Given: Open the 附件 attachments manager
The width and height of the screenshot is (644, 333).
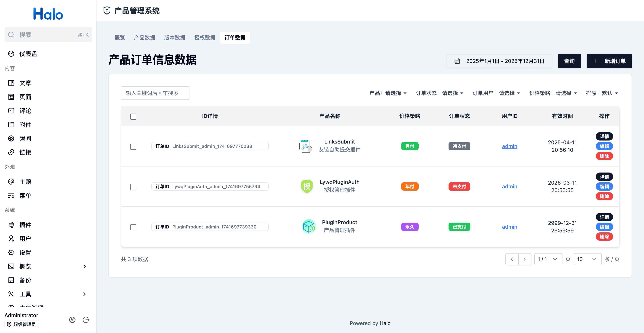Looking at the screenshot, I should click(x=25, y=124).
